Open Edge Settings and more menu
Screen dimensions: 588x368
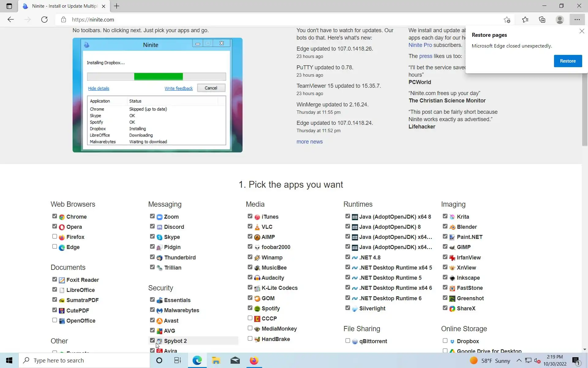click(x=577, y=20)
